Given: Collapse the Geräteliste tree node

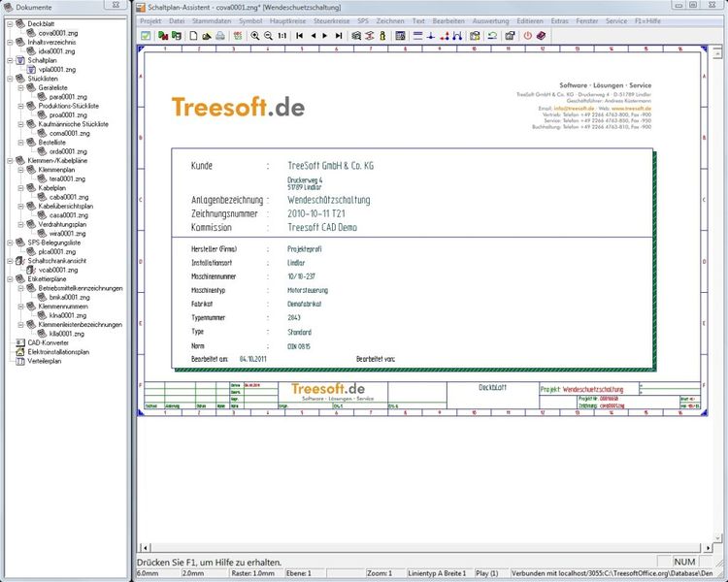Looking at the screenshot, I should pos(21,87).
